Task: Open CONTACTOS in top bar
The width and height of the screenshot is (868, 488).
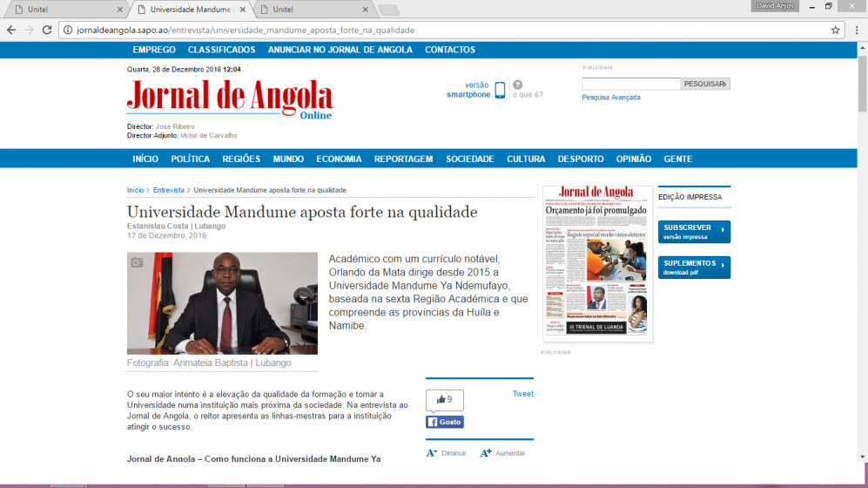Action: point(450,50)
